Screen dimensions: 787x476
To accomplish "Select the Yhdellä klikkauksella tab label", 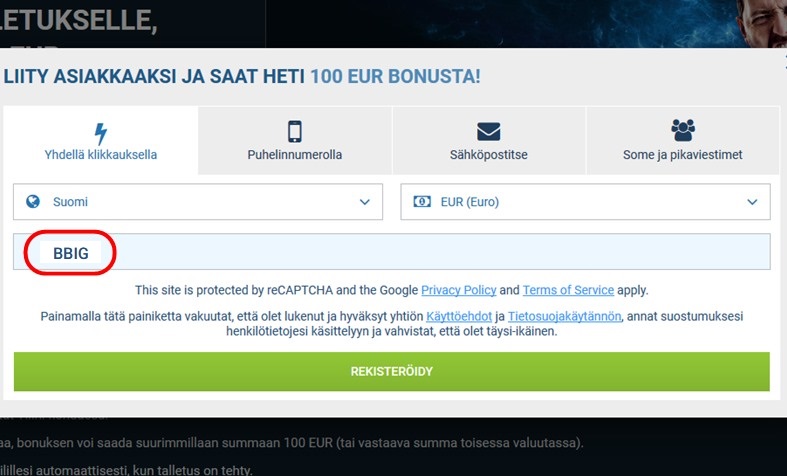I will 100,155.
